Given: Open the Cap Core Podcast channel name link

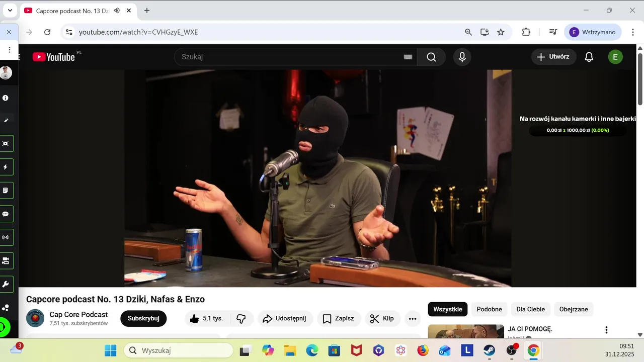Looking at the screenshot, I should 78,315.
